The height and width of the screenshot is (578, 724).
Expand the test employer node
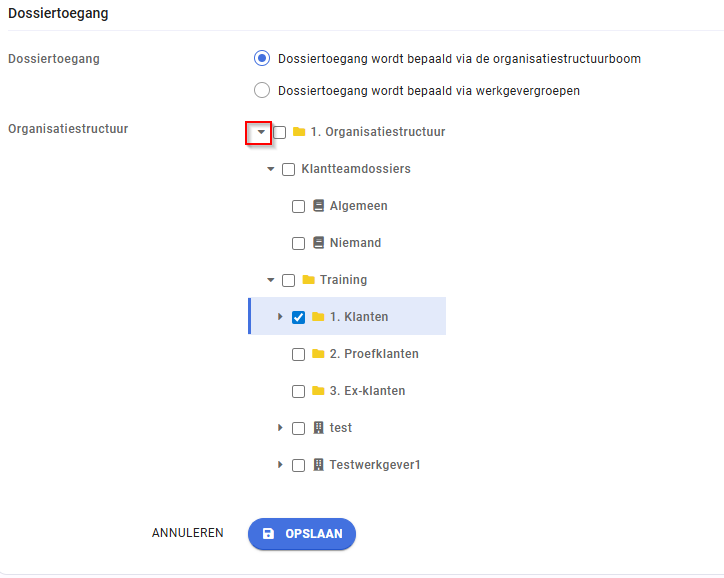pos(280,427)
